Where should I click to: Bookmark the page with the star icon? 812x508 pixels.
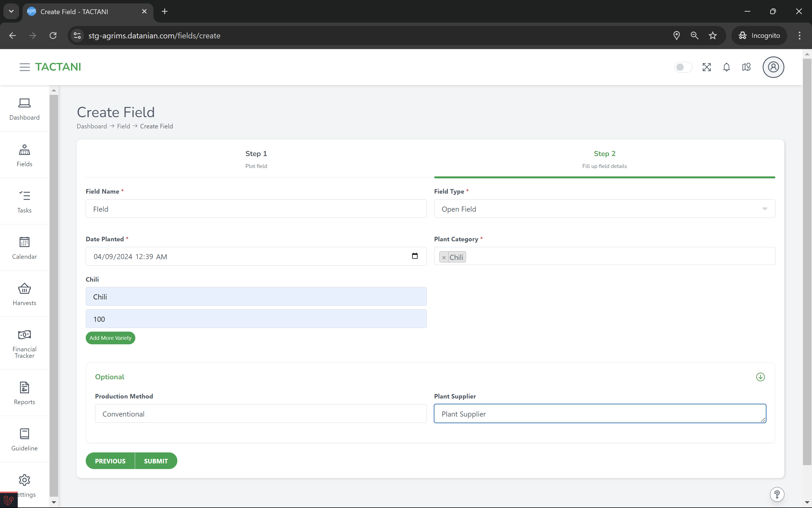click(713, 36)
